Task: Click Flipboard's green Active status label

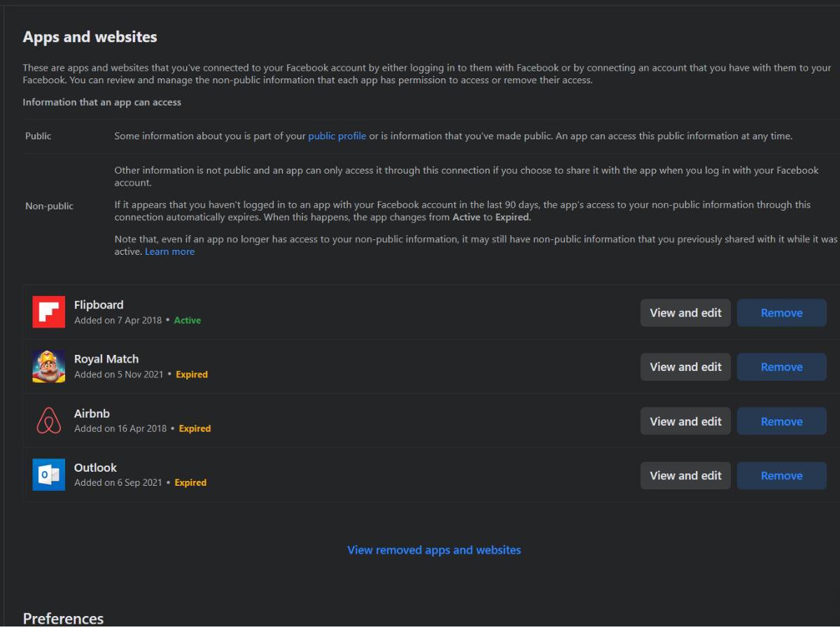Action: click(187, 320)
